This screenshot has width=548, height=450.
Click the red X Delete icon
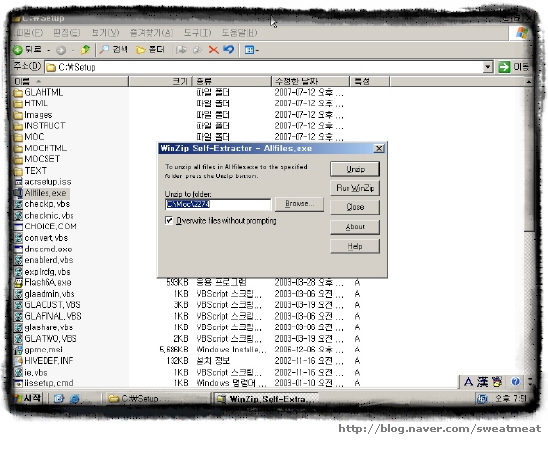click(x=213, y=50)
